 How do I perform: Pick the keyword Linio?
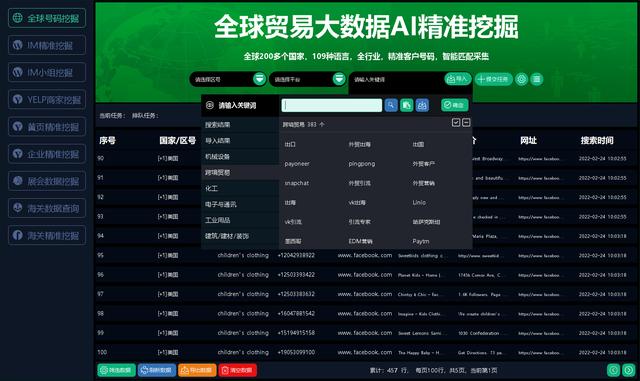click(x=419, y=203)
